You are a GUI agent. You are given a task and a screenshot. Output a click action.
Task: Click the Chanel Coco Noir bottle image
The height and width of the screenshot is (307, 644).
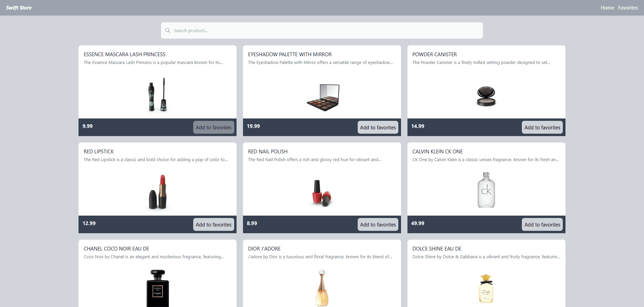(x=158, y=288)
